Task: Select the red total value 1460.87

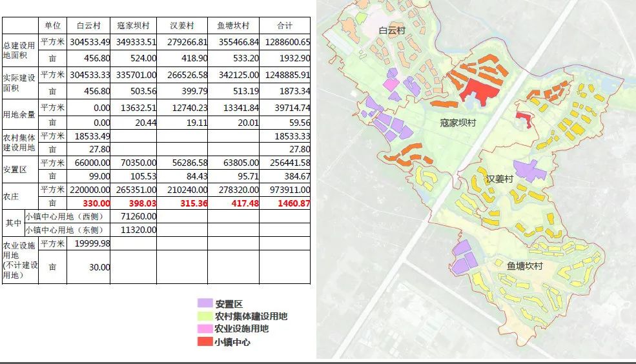Action: click(x=285, y=203)
